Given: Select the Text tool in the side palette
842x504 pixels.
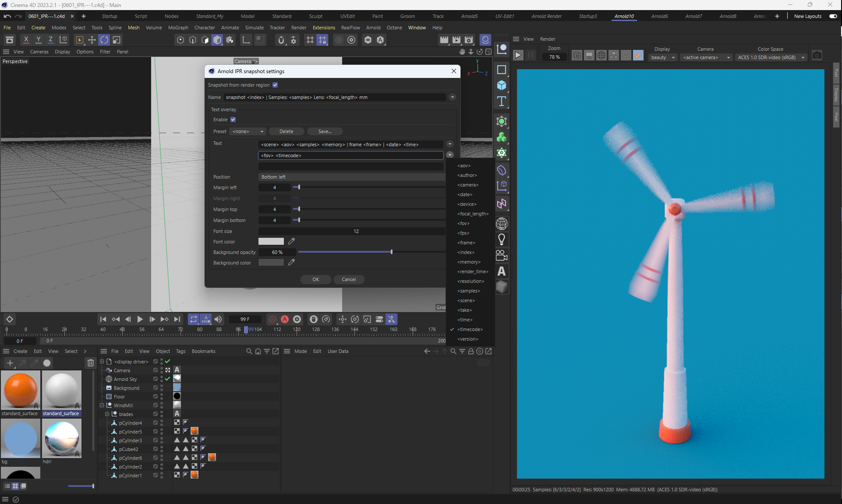Looking at the screenshot, I should (x=502, y=102).
